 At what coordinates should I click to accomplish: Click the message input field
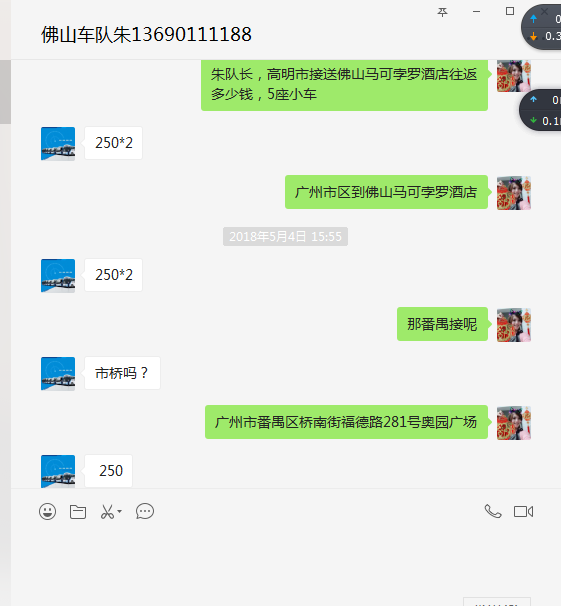[x=286, y=560]
